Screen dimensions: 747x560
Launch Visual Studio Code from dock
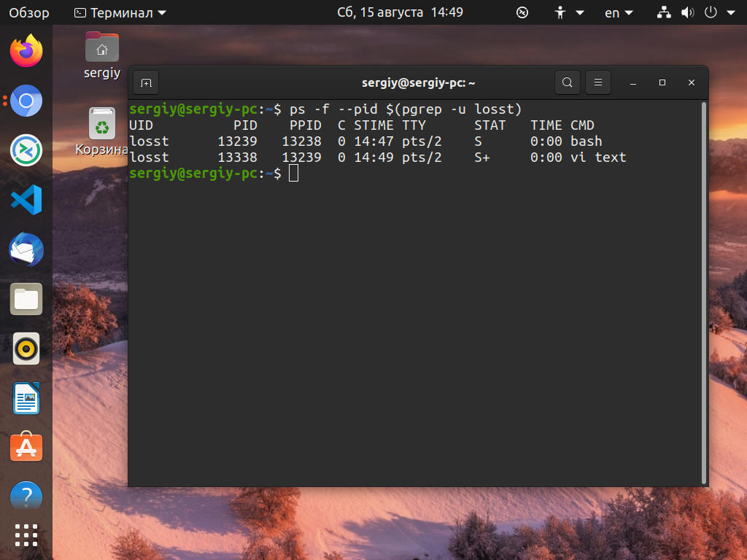click(x=26, y=200)
